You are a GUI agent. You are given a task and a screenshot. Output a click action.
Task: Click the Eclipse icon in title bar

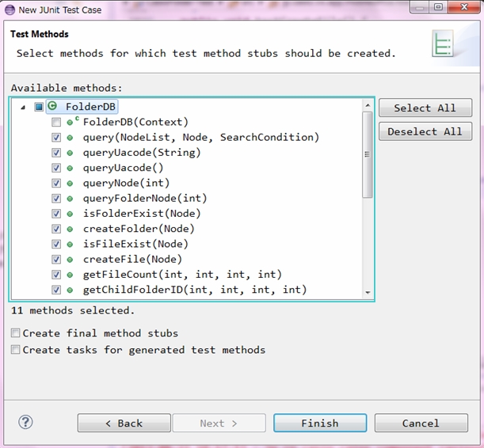10,9
